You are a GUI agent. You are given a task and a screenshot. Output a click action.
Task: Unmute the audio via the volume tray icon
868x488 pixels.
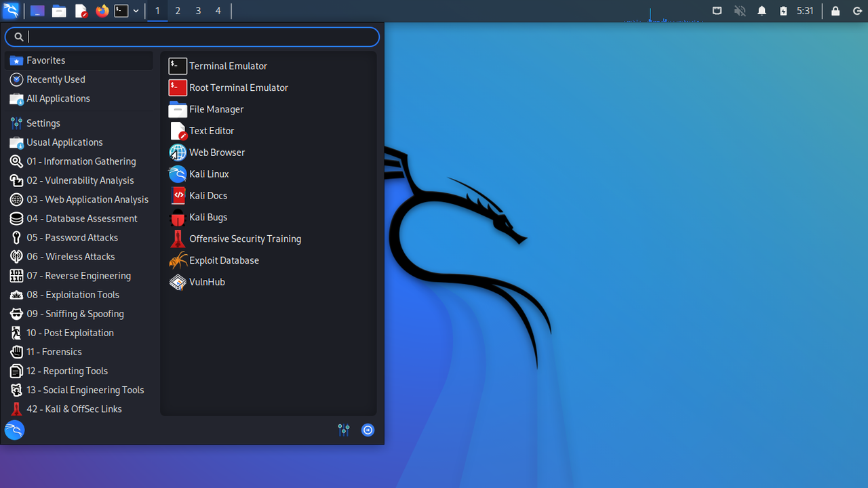click(x=740, y=11)
